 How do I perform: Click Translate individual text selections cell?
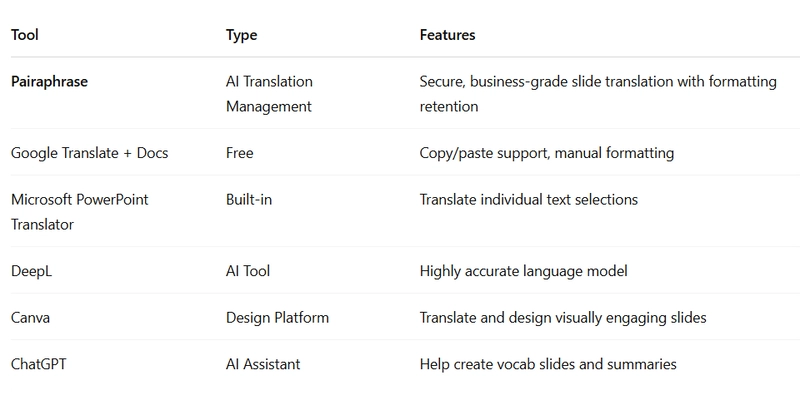(529, 199)
